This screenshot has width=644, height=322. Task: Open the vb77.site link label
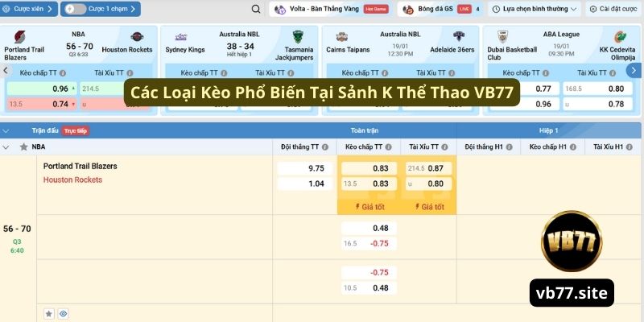pyautogui.click(x=572, y=293)
